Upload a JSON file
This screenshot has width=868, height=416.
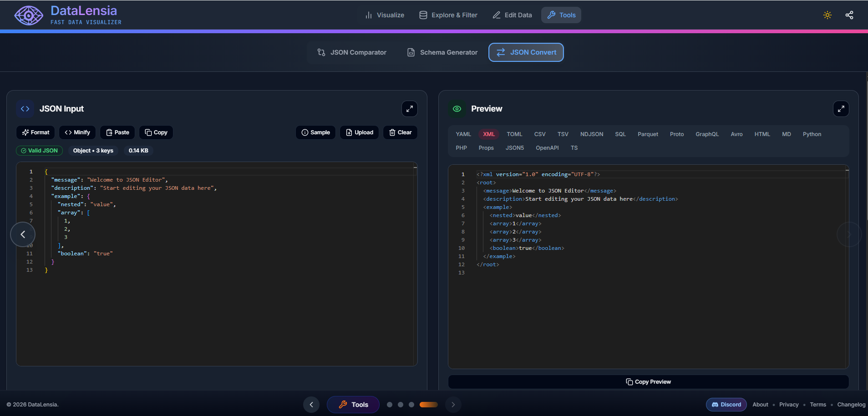click(x=360, y=132)
